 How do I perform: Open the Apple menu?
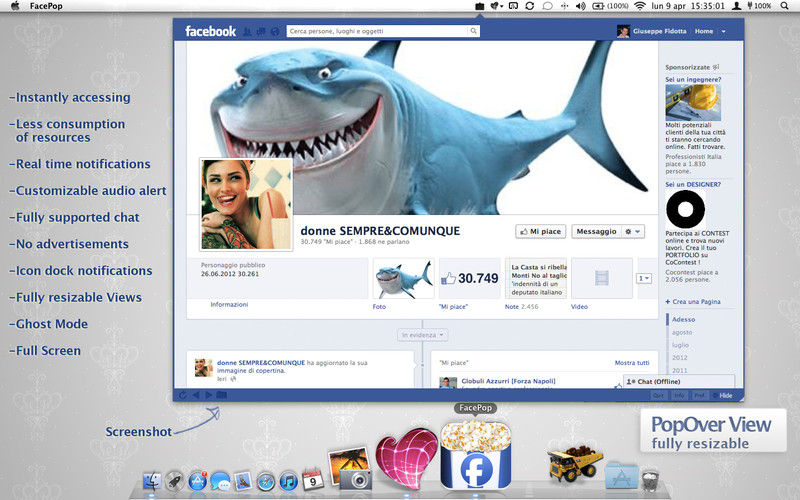point(15,6)
